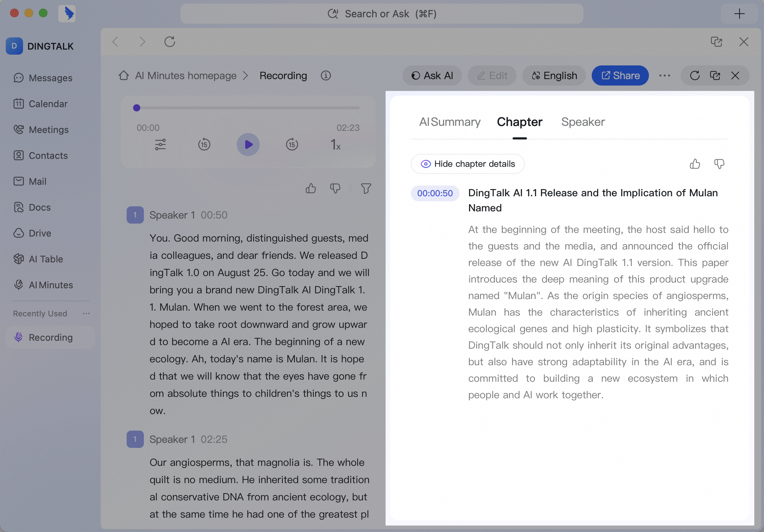
Task: Open recording info icon beside title
Action: click(326, 75)
